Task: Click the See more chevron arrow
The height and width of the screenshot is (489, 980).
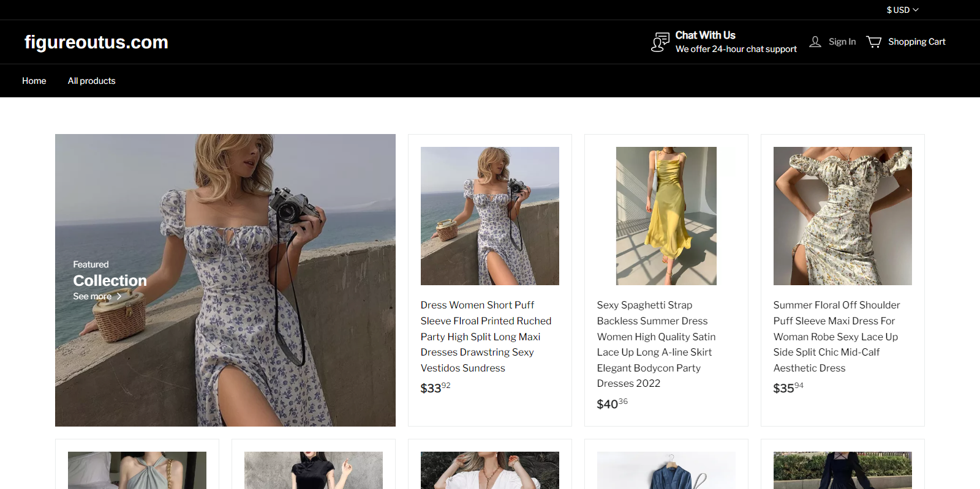Action: click(x=119, y=296)
